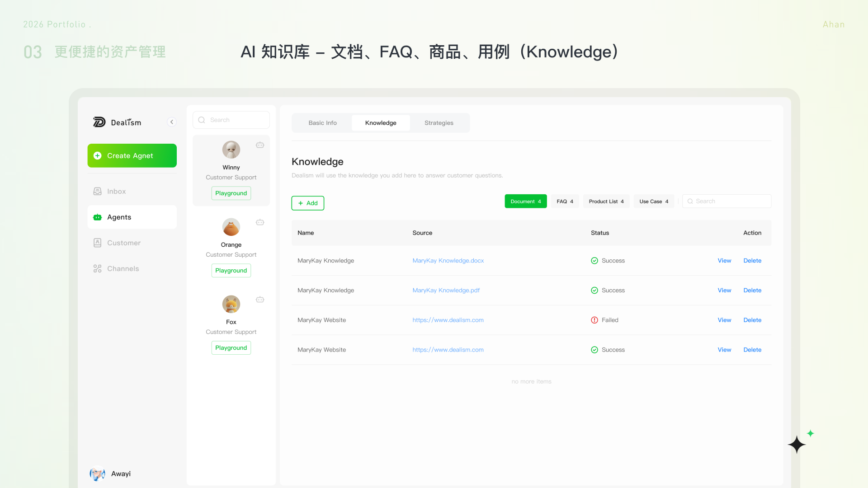
Task: Switch to the Strategies tab
Action: point(439,123)
